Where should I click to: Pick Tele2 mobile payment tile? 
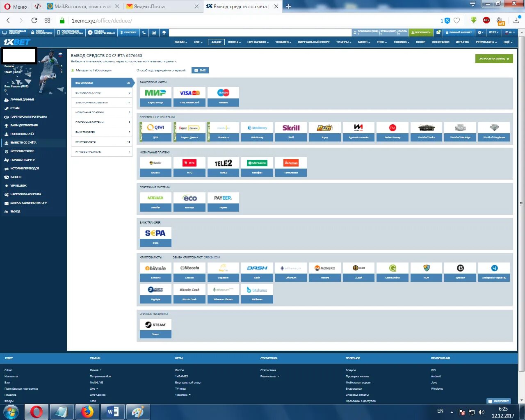coord(223,167)
